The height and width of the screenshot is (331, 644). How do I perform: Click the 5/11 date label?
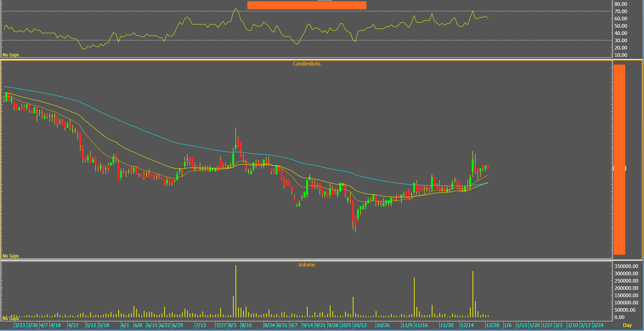tap(91, 325)
